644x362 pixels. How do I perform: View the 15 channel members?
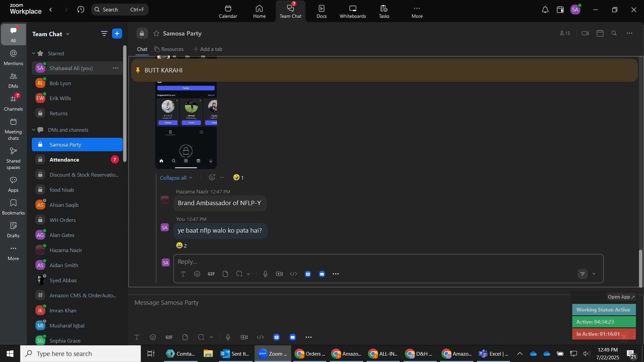point(565,33)
